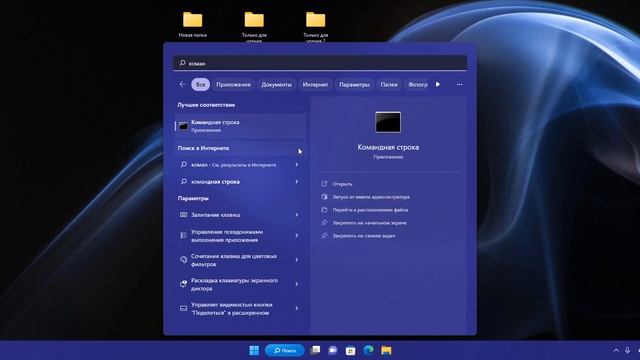Expand arrow next to коман web result

coord(297,165)
